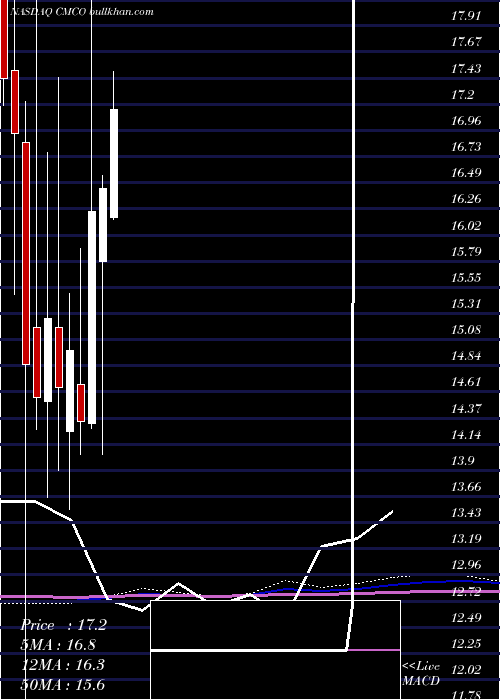Click the 16.73 price axis label

click(466, 147)
